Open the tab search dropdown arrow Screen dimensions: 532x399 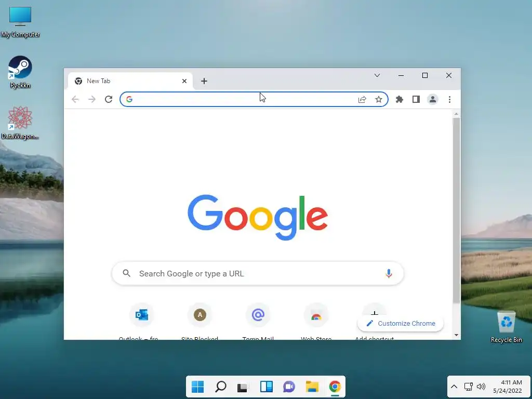coord(377,75)
